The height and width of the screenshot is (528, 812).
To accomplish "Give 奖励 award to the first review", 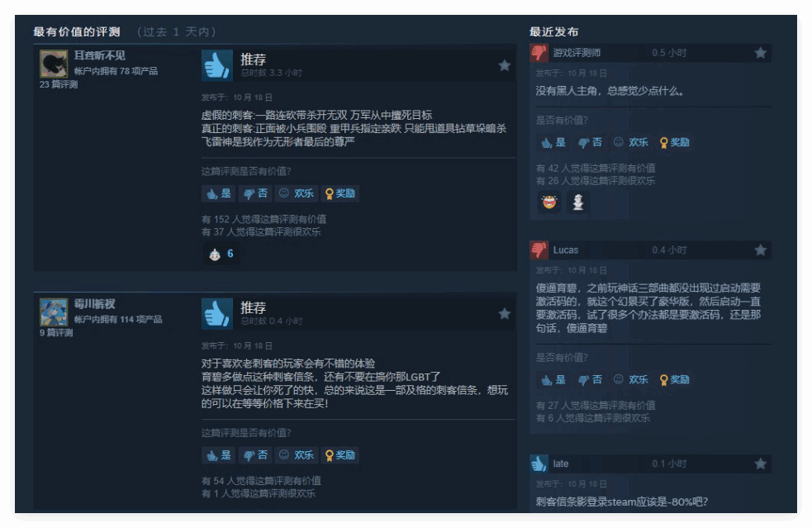I will tap(340, 193).
